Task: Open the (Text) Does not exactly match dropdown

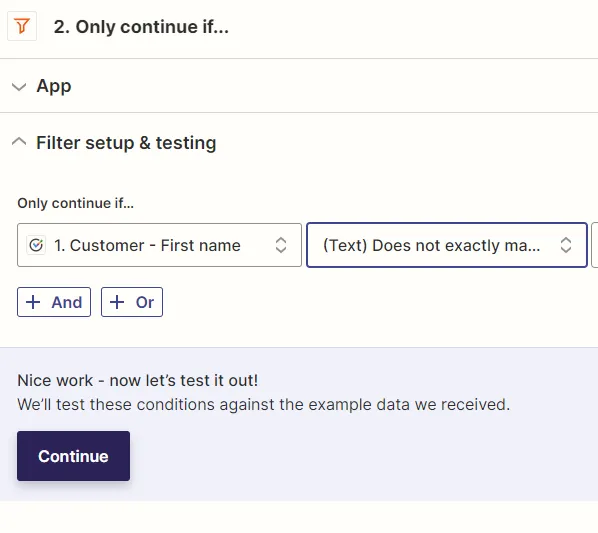Action: (447, 245)
